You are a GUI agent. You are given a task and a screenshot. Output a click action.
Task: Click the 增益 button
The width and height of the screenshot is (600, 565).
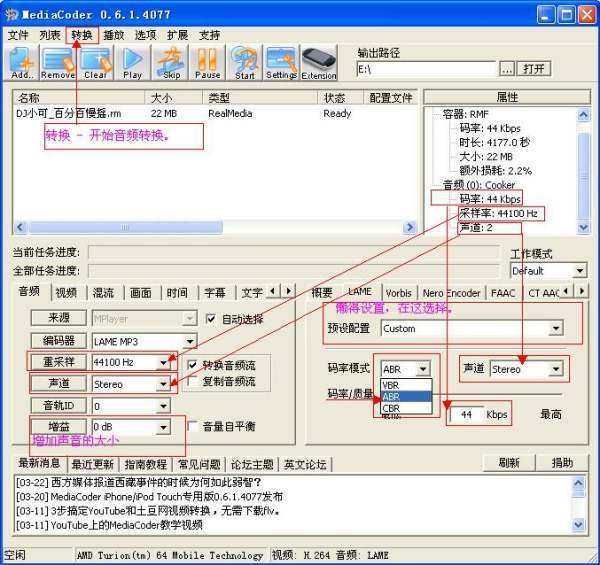coord(59,426)
